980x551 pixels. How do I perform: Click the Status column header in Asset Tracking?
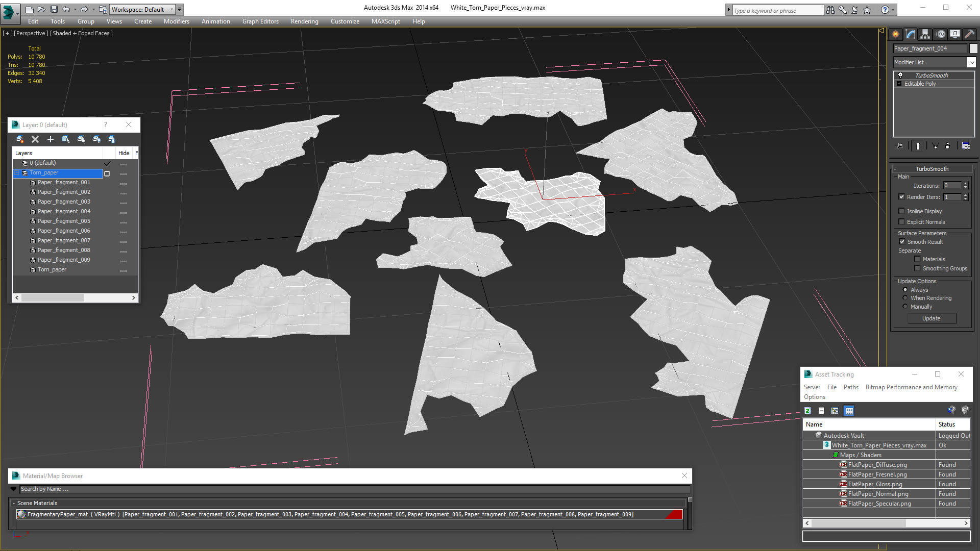(x=953, y=424)
